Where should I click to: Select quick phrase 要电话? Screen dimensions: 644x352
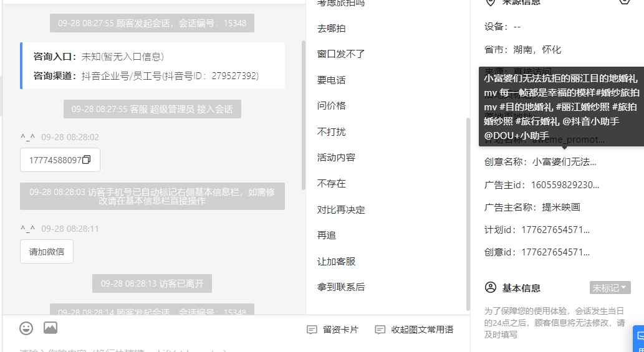pyautogui.click(x=332, y=80)
